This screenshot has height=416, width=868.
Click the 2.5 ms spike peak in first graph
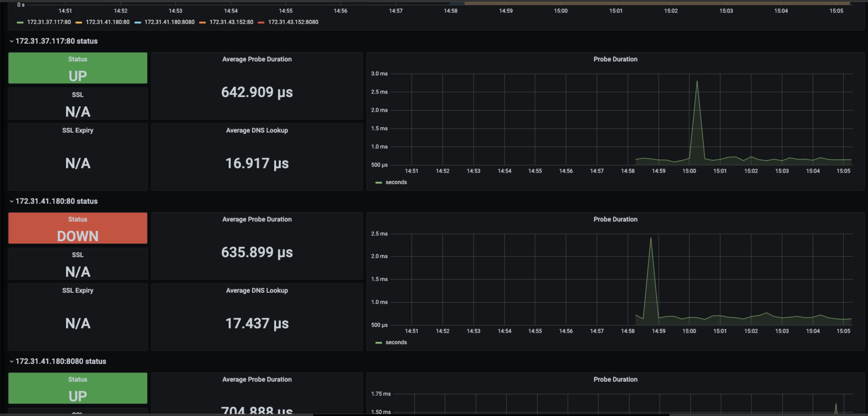tap(697, 82)
